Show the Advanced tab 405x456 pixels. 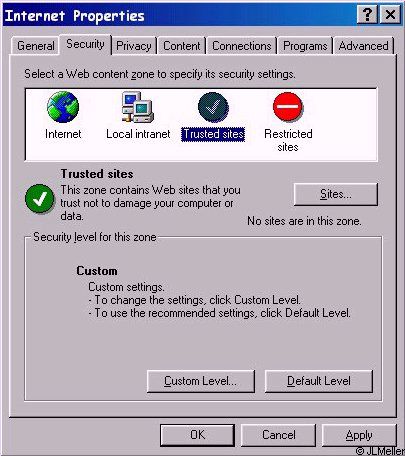click(364, 46)
